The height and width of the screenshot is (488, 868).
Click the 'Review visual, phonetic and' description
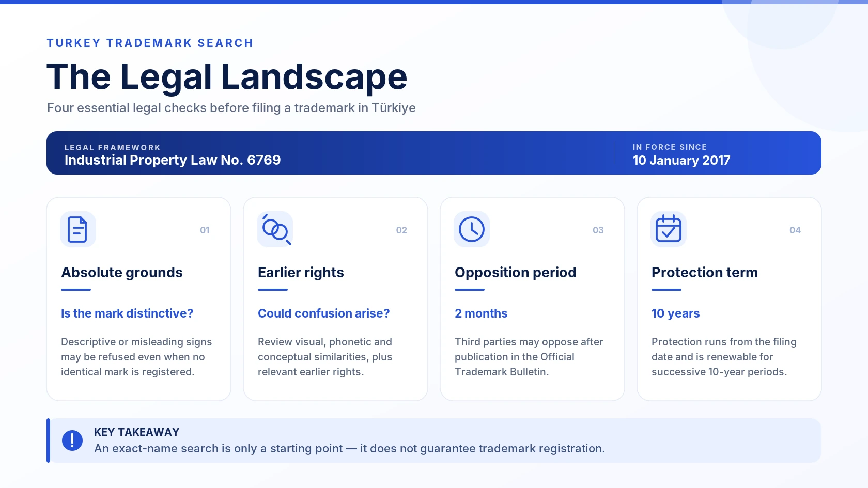(x=325, y=357)
